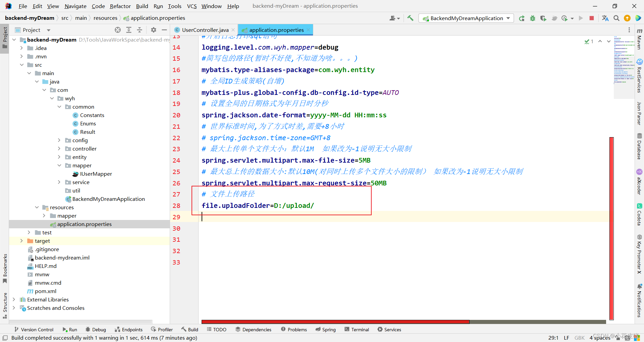Screen dimensions: 644x342
Task: Click the editor horizontal scrollbar
Action: (x=335, y=322)
